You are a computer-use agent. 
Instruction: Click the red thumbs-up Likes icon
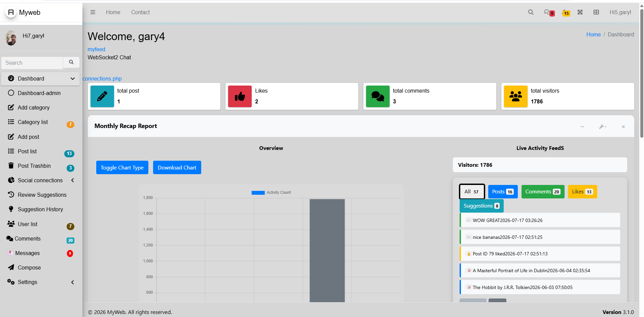pos(240,96)
